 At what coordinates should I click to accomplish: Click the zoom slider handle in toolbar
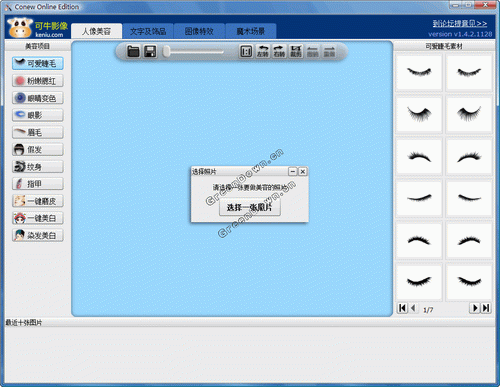166,52
